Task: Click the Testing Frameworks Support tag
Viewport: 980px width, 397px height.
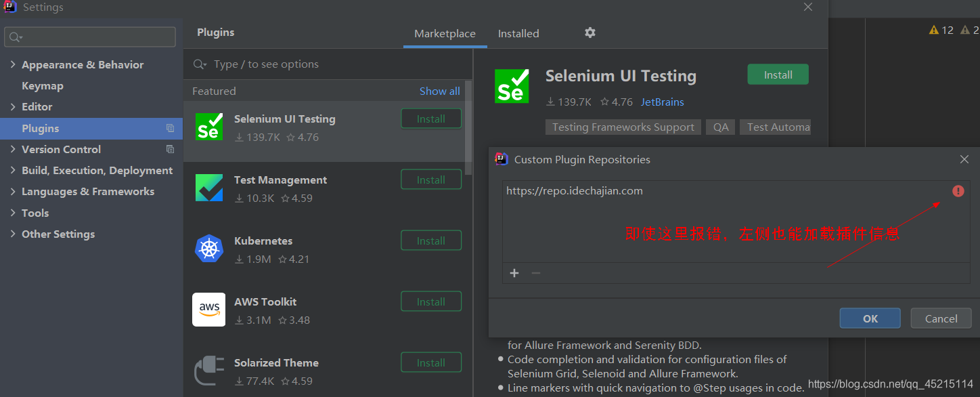Action: pos(623,127)
